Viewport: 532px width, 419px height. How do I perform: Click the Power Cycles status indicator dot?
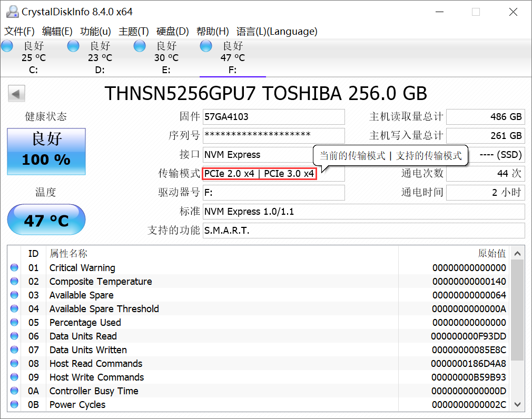(14, 404)
